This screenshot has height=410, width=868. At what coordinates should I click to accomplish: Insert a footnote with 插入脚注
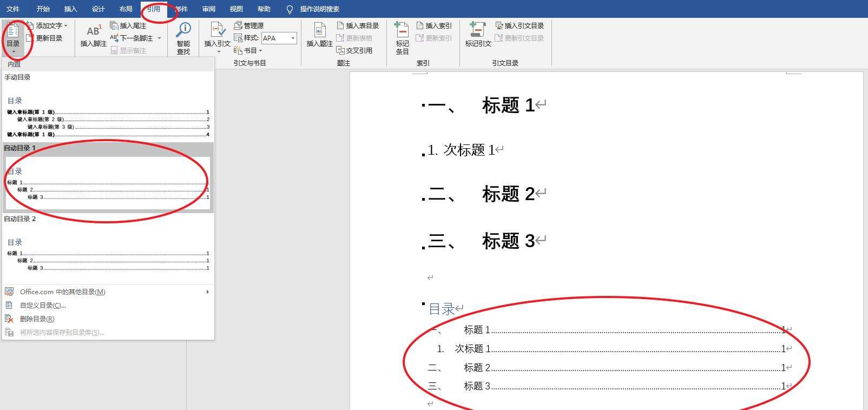94,36
